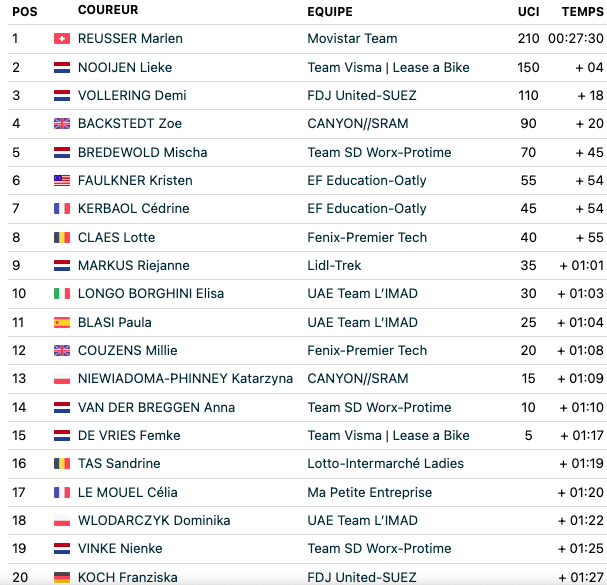Open rider NOOIJEN Lieke's profile
The height and width of the screenshot is (585, 607).
(x=125, y=67)
